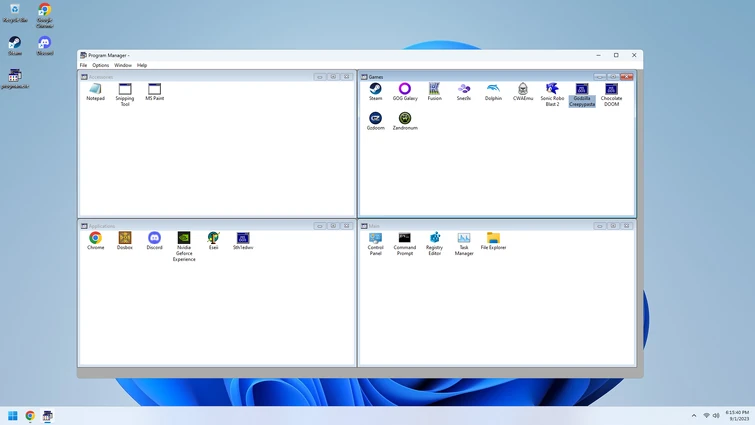This screenshot has width=755, height=425.
Task: Select the Sonic Robo Blast 2 icon
Action: coord(552,90)
